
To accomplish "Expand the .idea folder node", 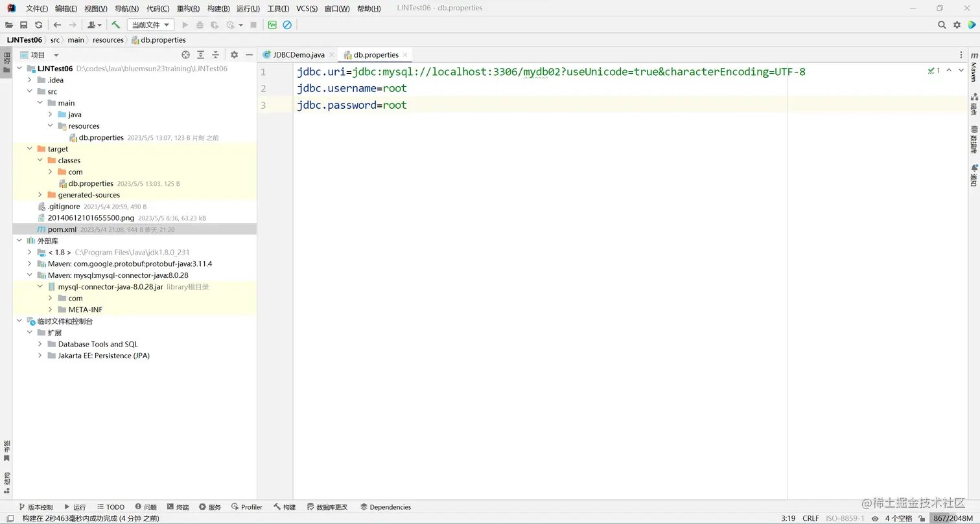I will coord(30,80).
